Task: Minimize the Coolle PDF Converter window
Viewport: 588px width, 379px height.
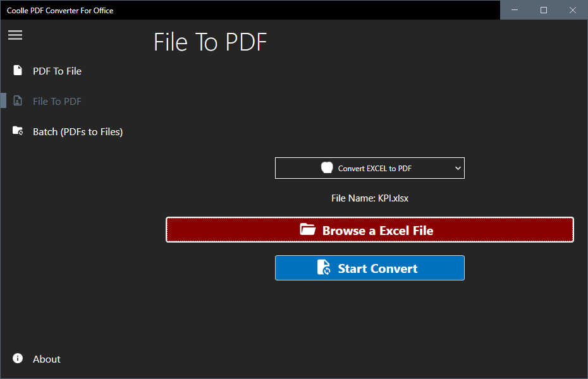Action: click(x=515, y=10)
